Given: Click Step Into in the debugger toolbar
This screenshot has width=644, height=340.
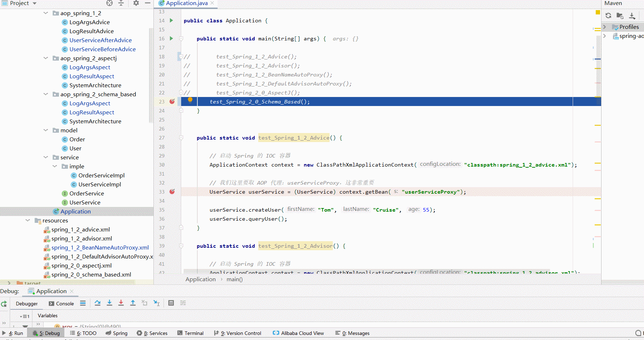Looking at the screenshot, I should pos(109,303).
